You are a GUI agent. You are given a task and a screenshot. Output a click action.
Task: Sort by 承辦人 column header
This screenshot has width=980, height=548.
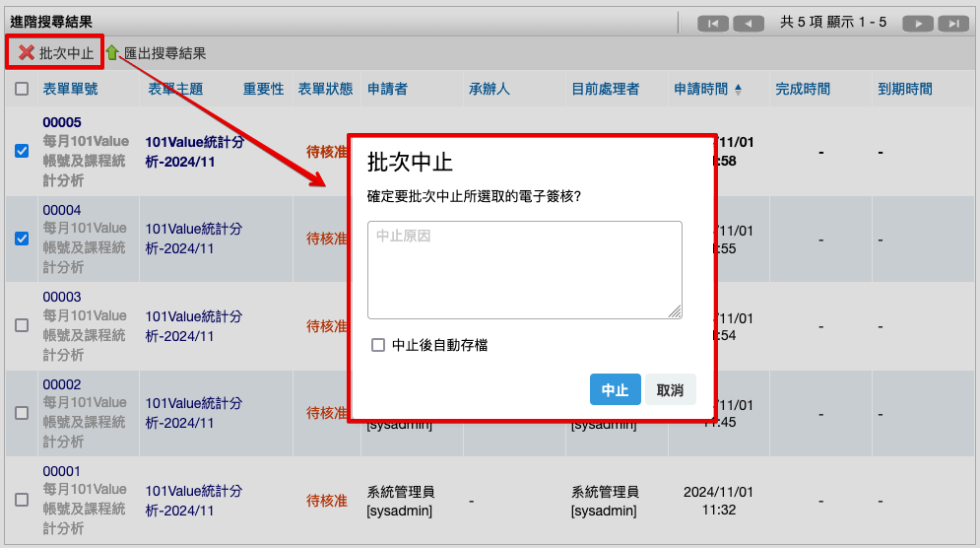490,89
